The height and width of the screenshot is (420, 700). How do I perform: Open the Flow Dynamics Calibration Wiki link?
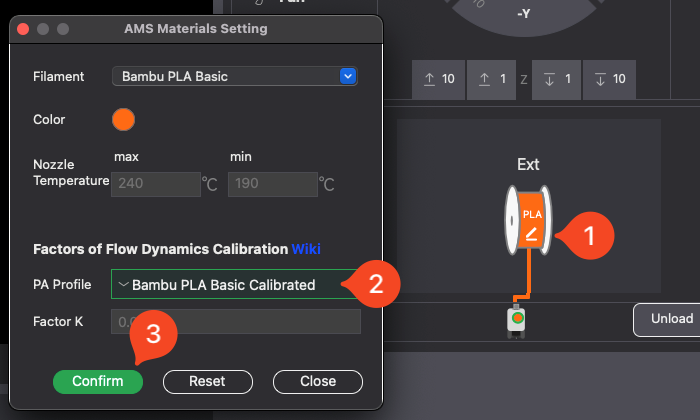(x=306, y=249)
